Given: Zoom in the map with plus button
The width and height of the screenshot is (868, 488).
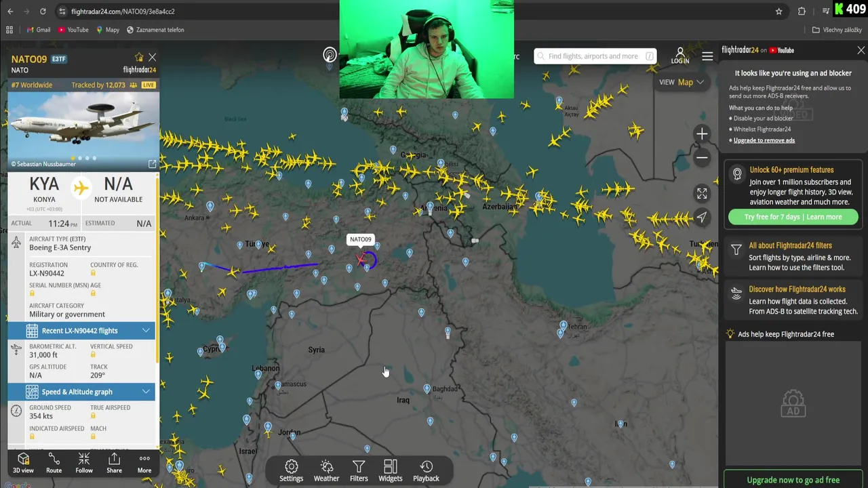Looking at the screenshot, I should tap(702, 134).
